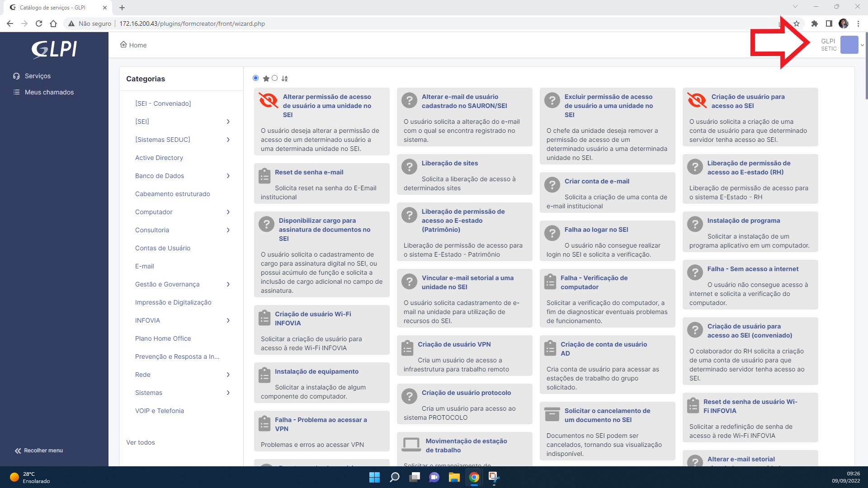
Task: Sort forms alphabetically with the A-Z icon
Action: coord(285,78)
